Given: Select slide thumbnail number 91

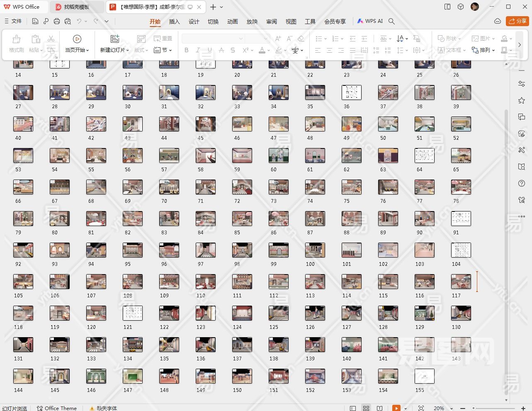Looking at the screenshot, I should point(461,219).
